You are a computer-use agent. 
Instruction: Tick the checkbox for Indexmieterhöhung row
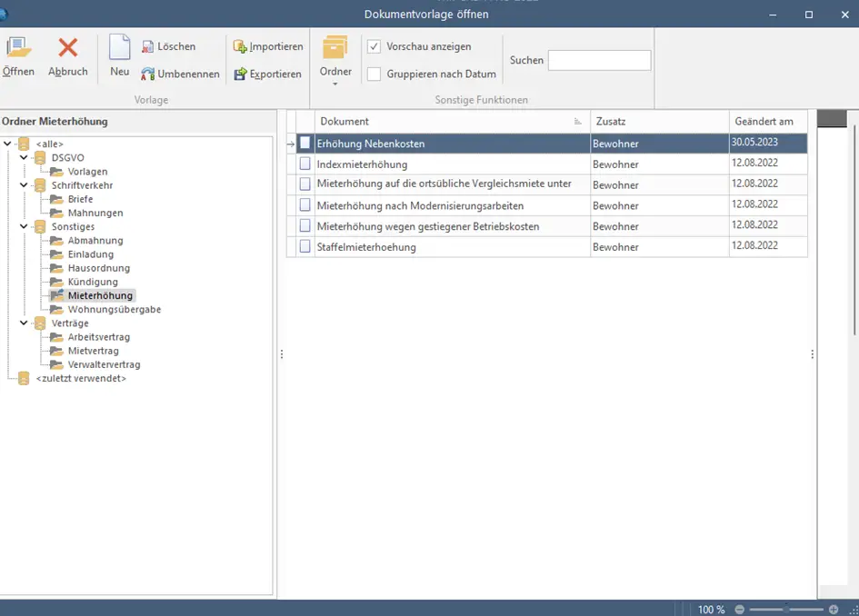click(305, 164)
